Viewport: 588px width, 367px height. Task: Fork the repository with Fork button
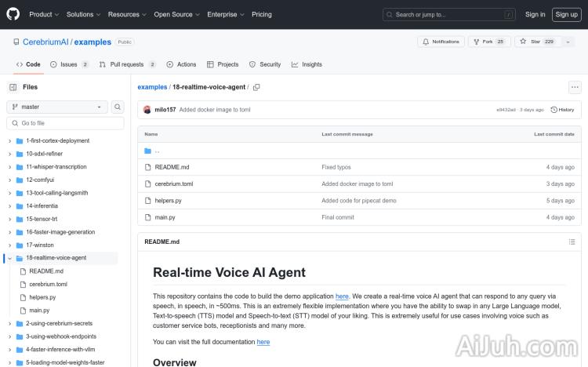[489, 42]
